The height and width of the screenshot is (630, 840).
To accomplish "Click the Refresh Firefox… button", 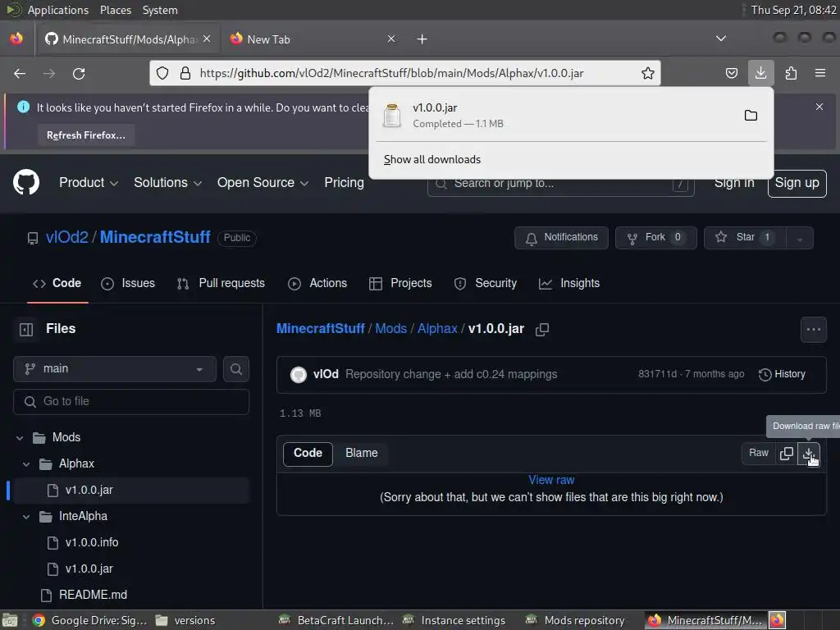I will click(86, 135).
